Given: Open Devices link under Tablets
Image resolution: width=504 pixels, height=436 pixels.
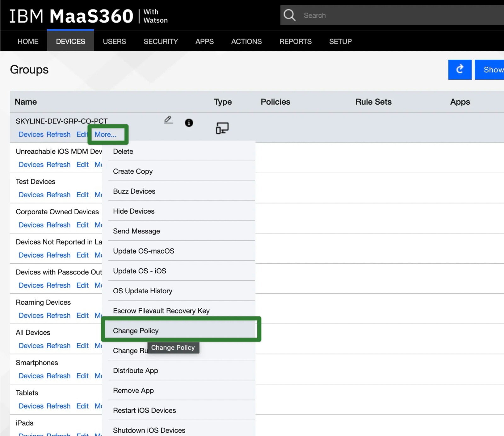Looking at the screenshot, I should point(31,406).
